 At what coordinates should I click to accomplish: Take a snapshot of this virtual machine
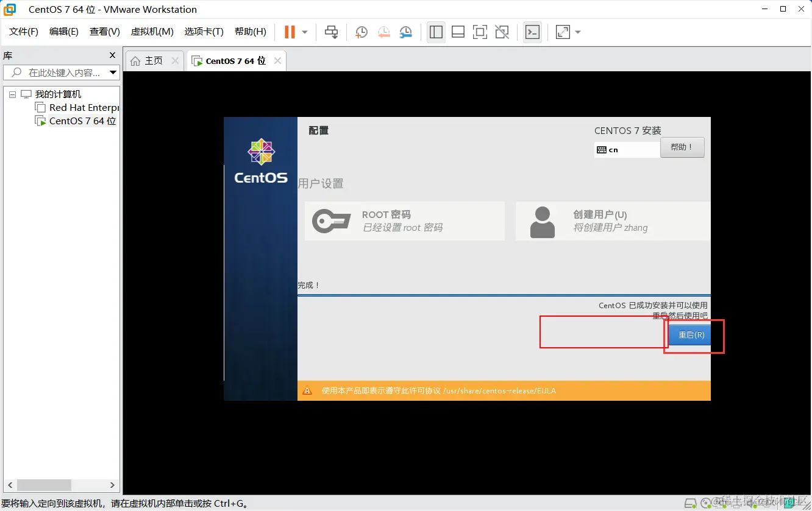pyautogui.click(x=361, y=32)
